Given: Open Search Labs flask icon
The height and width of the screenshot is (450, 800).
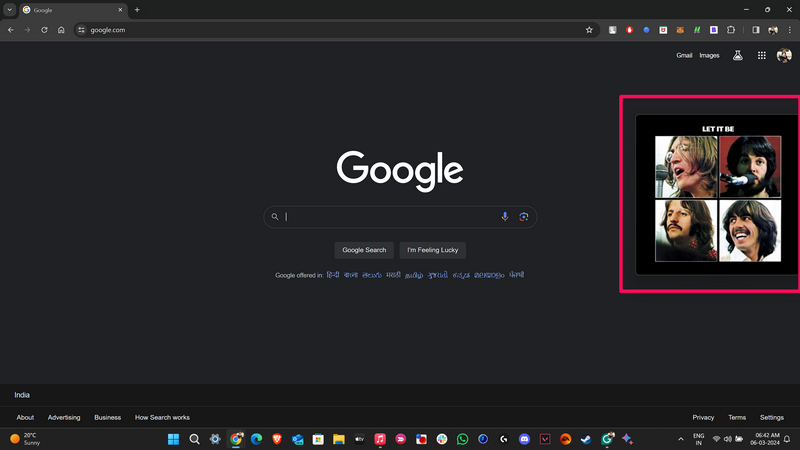Looking at the screenshot, I should (x=738, y=56).
